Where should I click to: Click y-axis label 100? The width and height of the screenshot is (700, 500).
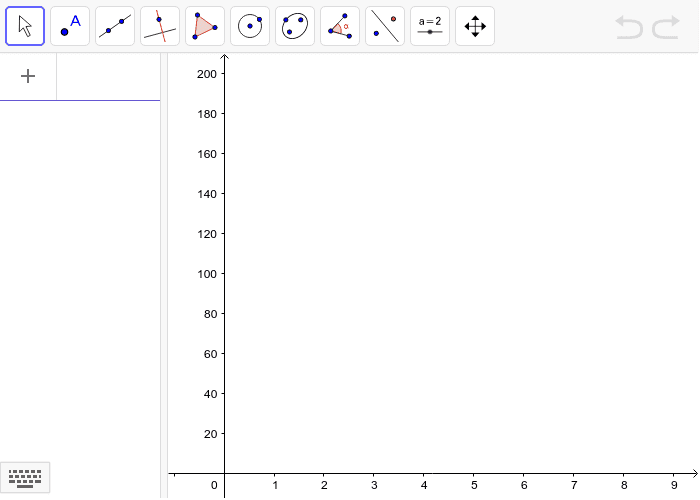(207, 274)
